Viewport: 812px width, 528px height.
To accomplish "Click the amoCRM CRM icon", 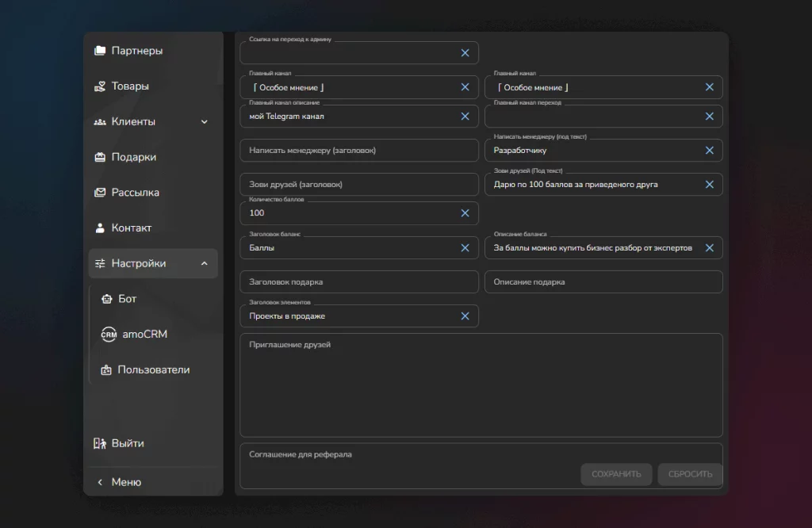I will [109, 335].
